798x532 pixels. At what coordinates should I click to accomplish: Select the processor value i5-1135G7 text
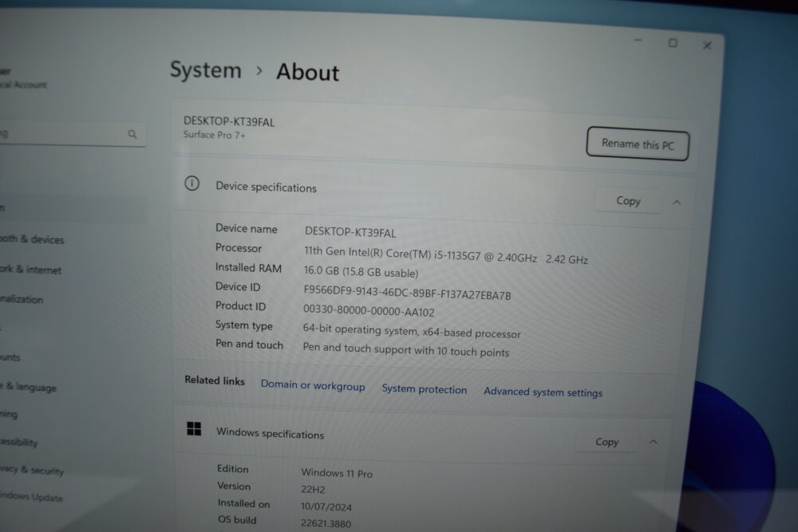(x=445, y=254)
